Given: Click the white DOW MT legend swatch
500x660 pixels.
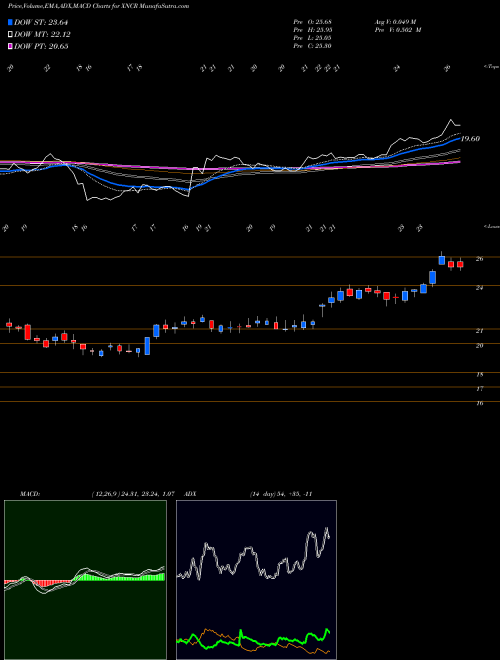Looking at the screenshot, I should pyautogui.click(x=11, y=34).
